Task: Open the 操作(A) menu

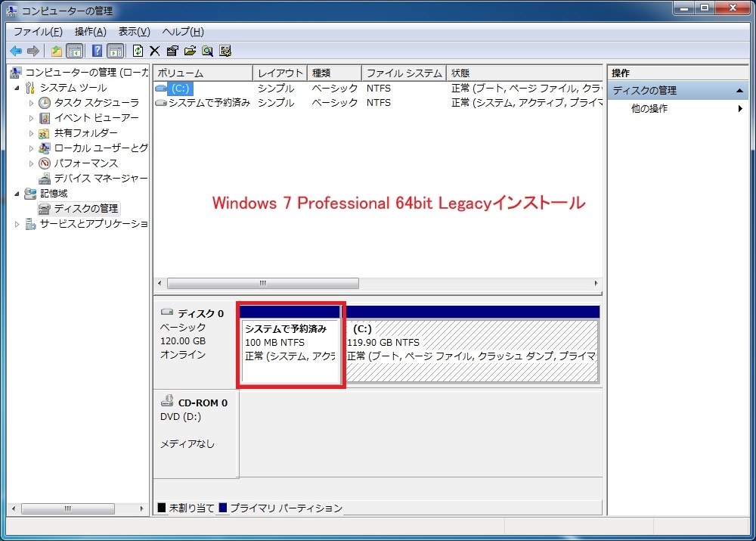Action: point(90,32)
